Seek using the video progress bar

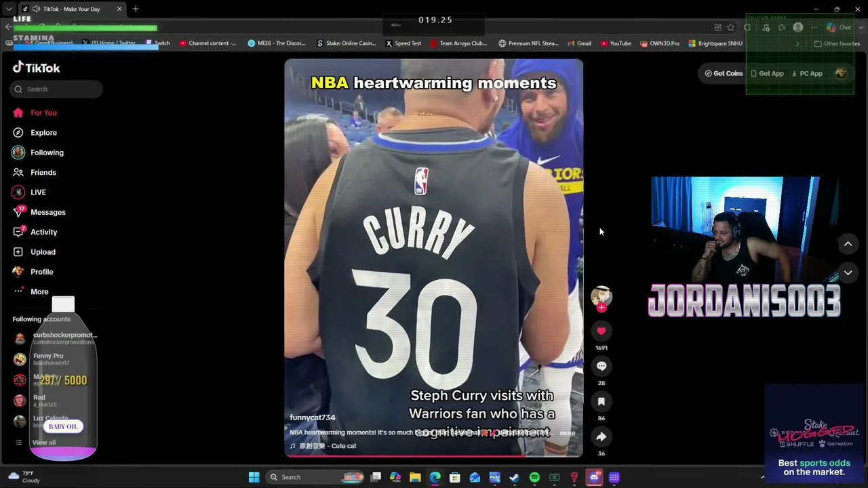click(434, 455)
